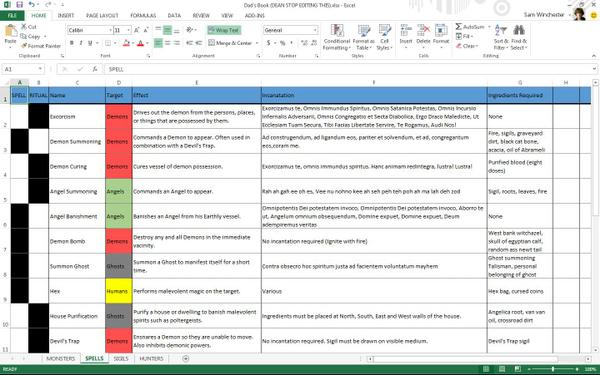The width and height of the screenshot is (600, 375).
Task: Click the Percent Style icon
Action: click(282, 43)
